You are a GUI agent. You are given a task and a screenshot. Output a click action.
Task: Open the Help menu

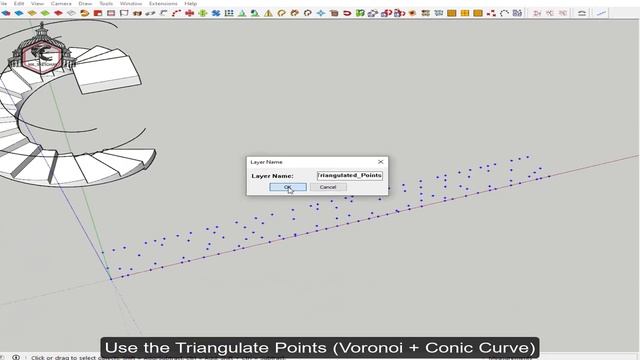191,3
